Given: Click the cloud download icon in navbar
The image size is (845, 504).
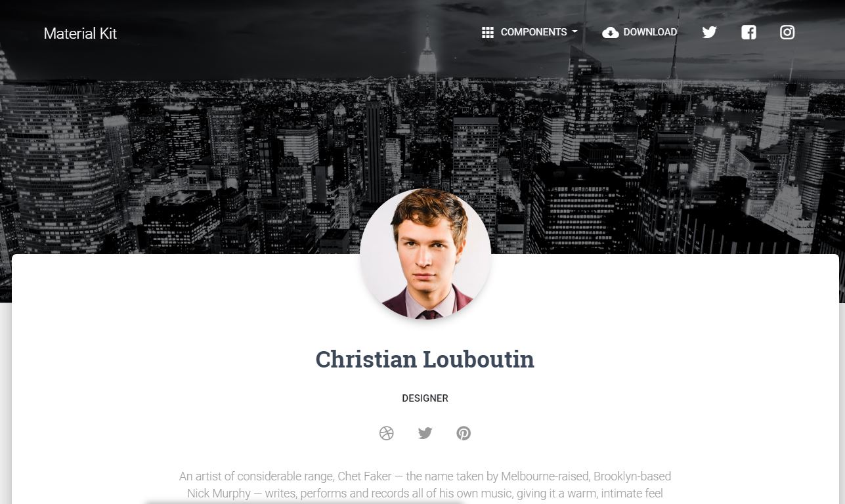Looking at the screenshot, I should (x=611, y=33).
